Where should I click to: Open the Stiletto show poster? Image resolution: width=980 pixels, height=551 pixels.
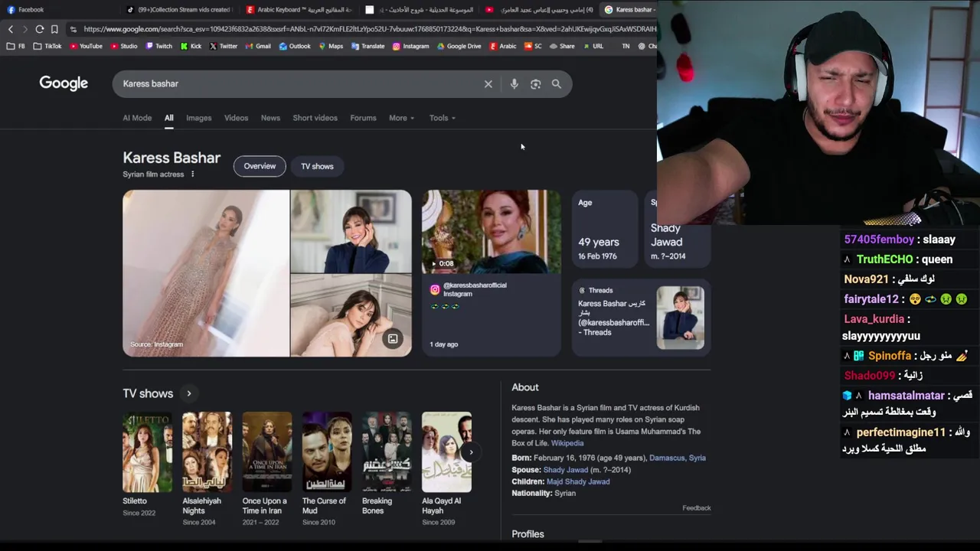point(147,452)
